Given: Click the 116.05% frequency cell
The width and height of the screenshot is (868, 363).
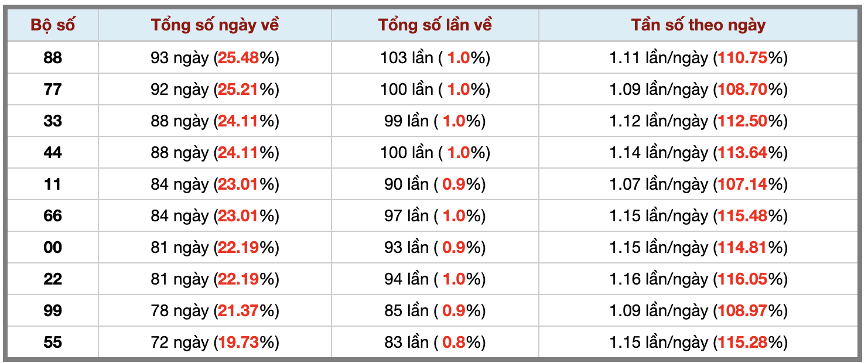Looking at the screenshot, I should click(698, 279).
